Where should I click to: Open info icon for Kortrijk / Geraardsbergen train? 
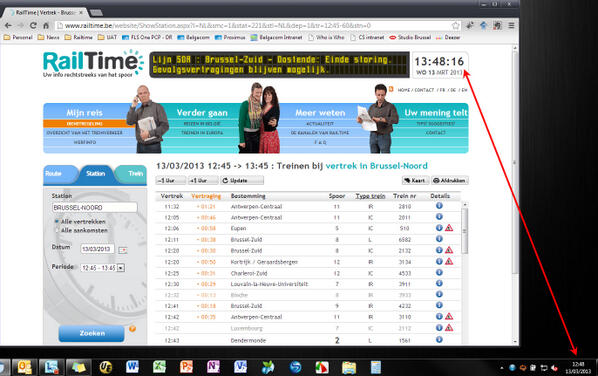pos(439,261)
